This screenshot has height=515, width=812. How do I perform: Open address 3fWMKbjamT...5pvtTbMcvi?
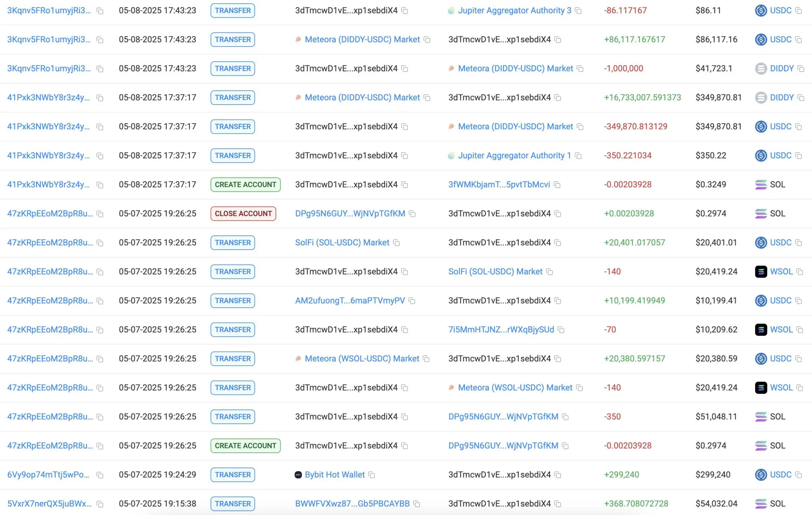499,184
